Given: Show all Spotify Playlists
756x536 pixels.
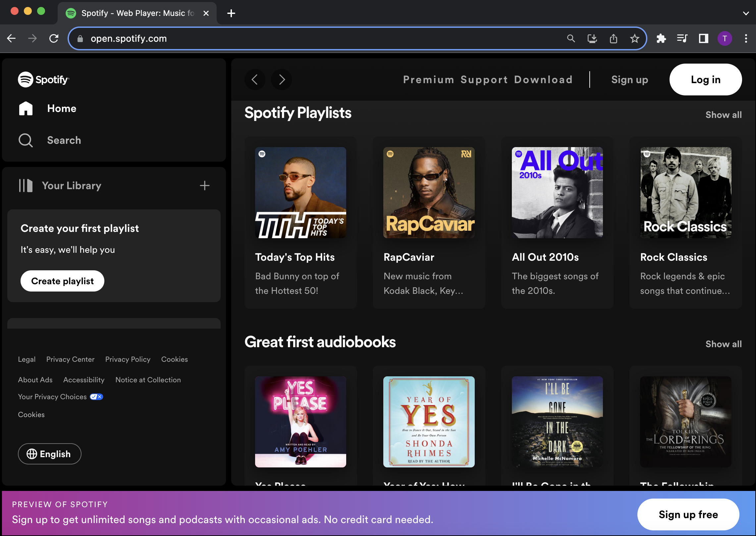Looking at the screenshot, I should tap(723, 115).
